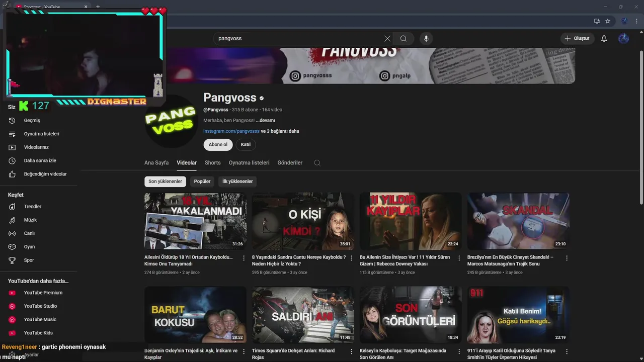This screenshot has height=362, width=644.
Task: Open options menu for Sandra Cantu video
Action: point(352,258)
